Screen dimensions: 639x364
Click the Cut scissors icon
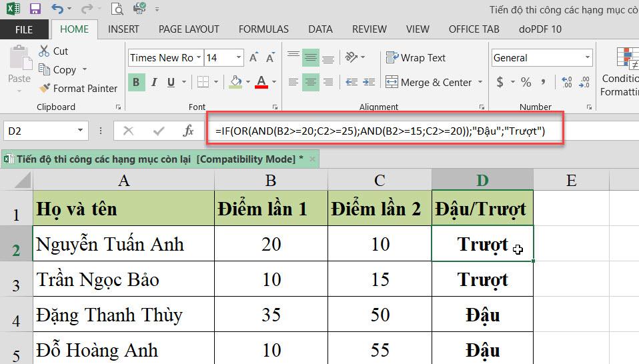pos(44,51)
